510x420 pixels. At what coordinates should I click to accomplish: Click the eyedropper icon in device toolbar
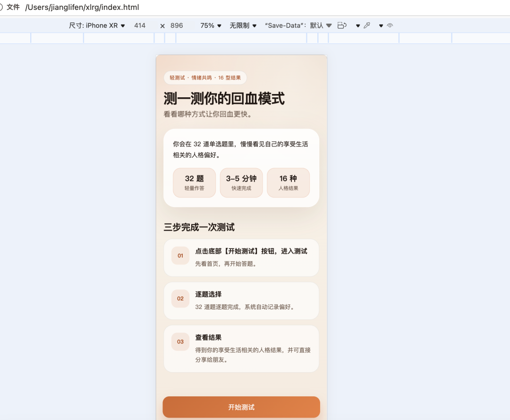click(x=367, y=26)
